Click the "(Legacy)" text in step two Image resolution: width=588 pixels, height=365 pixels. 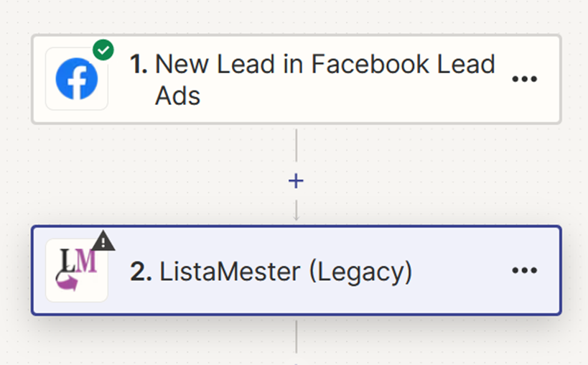coord(360,272)
